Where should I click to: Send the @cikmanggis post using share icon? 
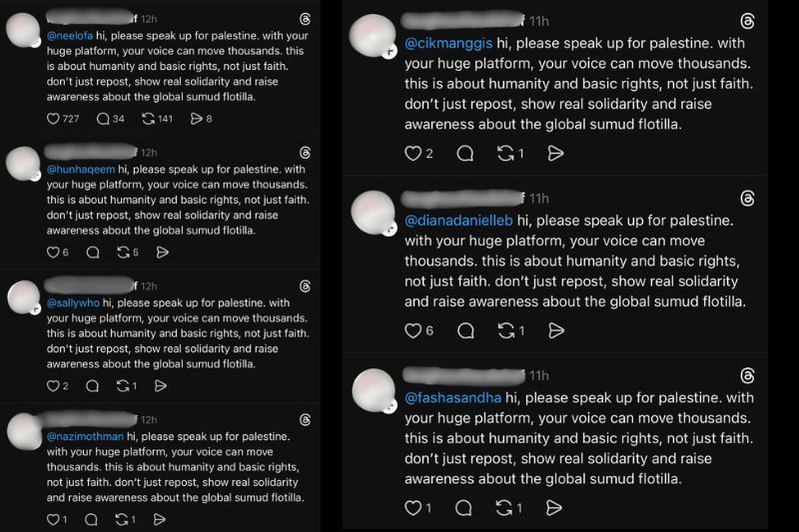(x=556, y=153)
